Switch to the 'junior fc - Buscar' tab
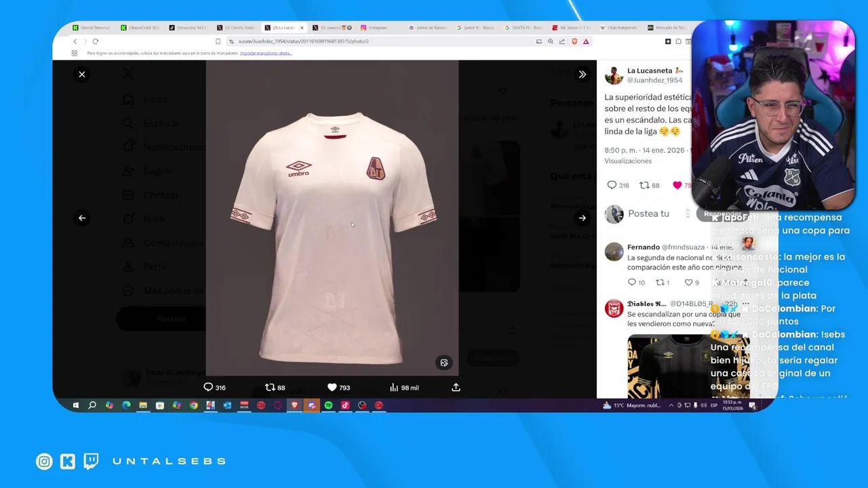 (x=477, y=28)
